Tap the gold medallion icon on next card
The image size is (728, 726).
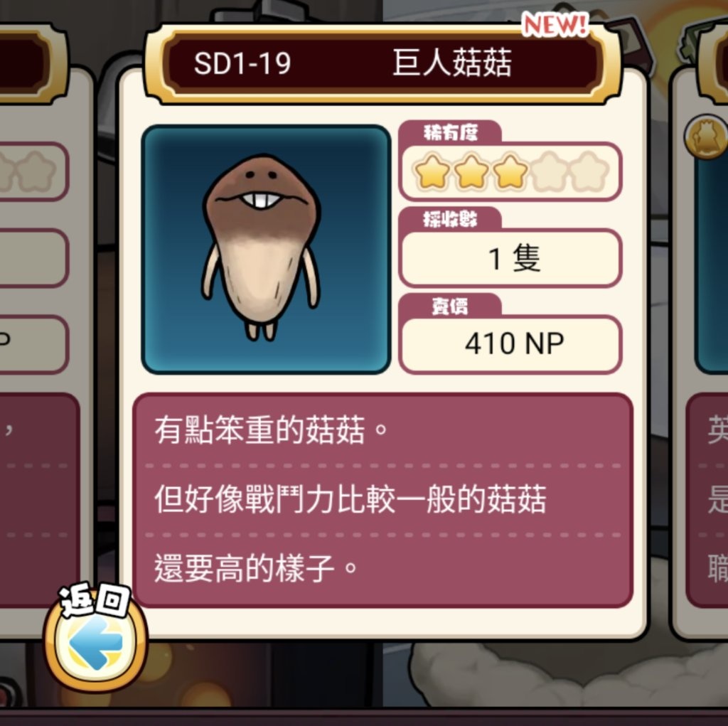pyautogui.click(x=706, y=137)
